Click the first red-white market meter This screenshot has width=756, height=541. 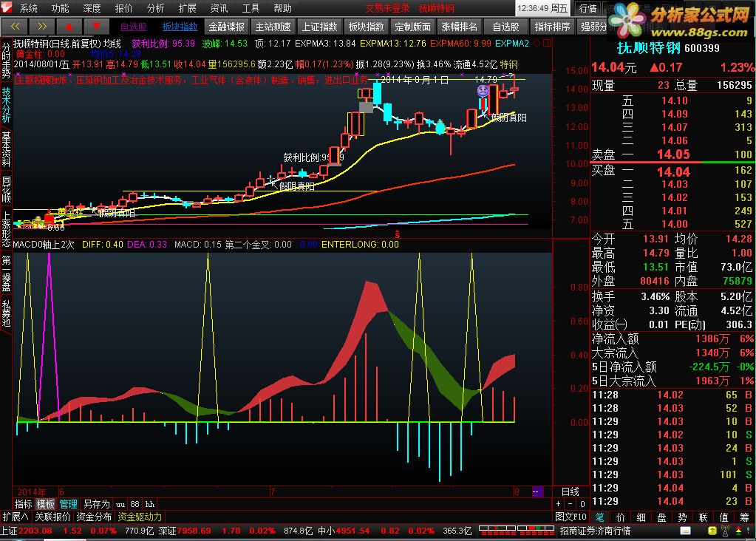click(497, 531)
